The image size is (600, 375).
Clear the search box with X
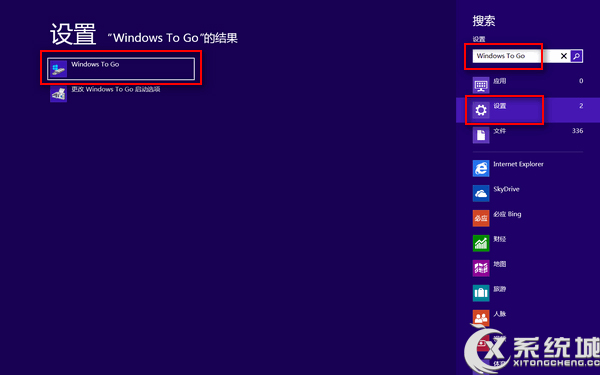pyautogui.click(x=564, y=56)
